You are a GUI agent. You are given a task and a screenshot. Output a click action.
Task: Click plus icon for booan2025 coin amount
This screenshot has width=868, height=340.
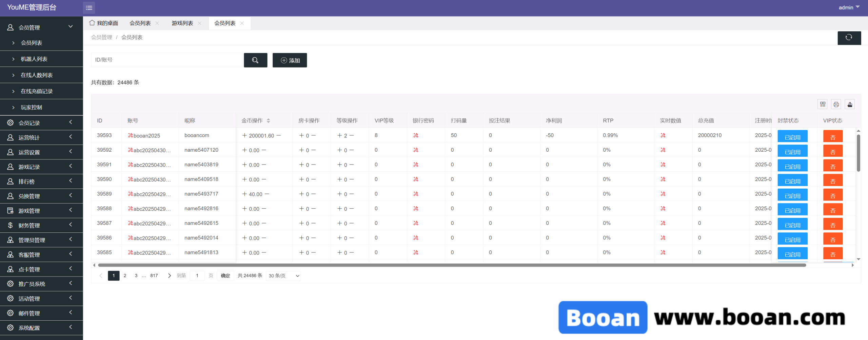pos(244,135)
